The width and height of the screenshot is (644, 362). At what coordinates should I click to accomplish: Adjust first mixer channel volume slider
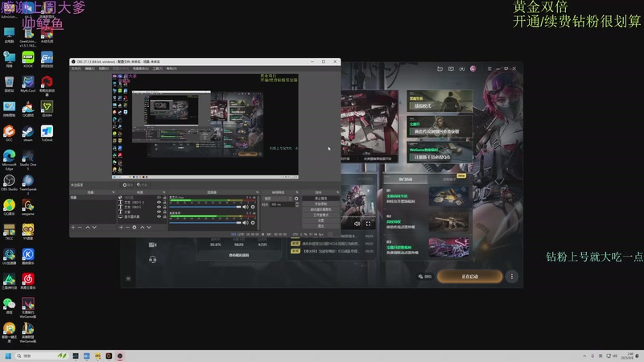click(x=205, y=207)
